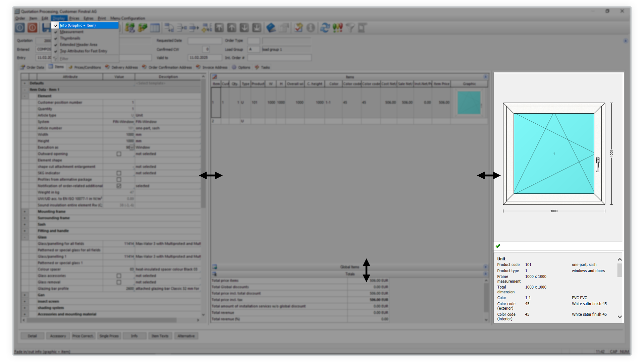This screenshot has height=362, width=644.
Task: Click the filter funnel toolbar icon
Action: (x=350, y=28)
